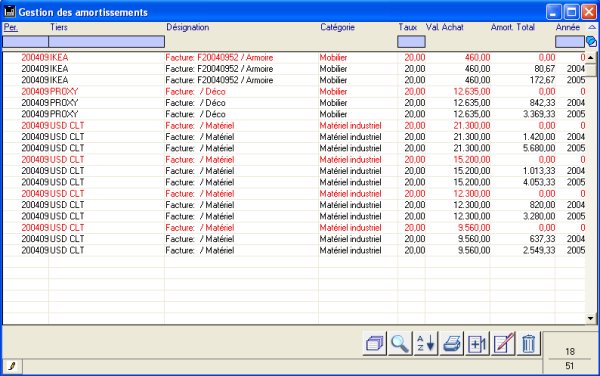Click the Amort. Total column header
The height and width of the screenshot is (376, 600).
point(513,27)
